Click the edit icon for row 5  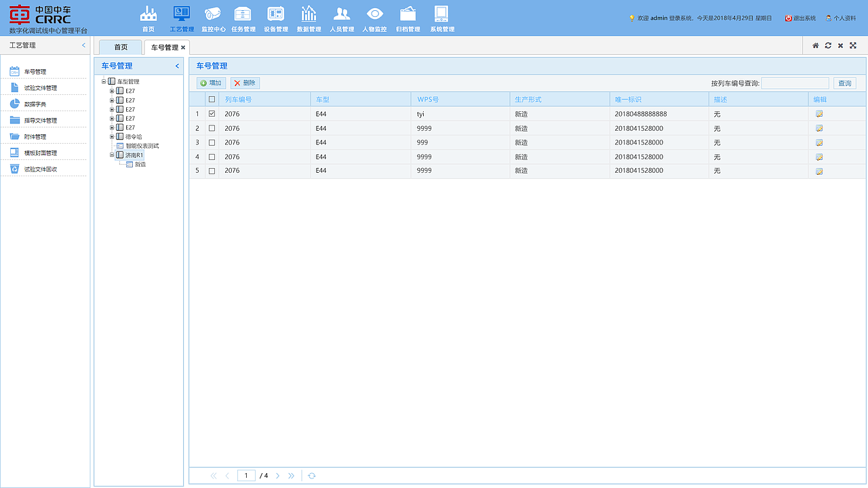click(x=819, y=171)
